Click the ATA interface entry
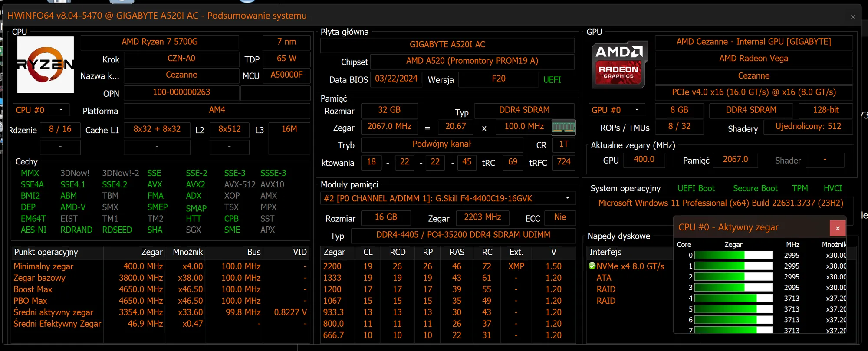Image resolution: width=868 pixels, height=351 pixels. (x=604, y=278)
